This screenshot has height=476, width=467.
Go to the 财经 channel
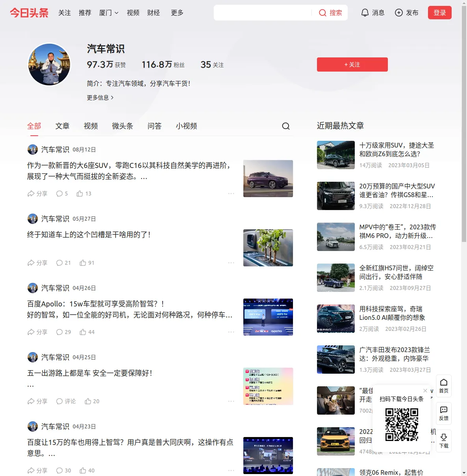(x=154, y=13)
